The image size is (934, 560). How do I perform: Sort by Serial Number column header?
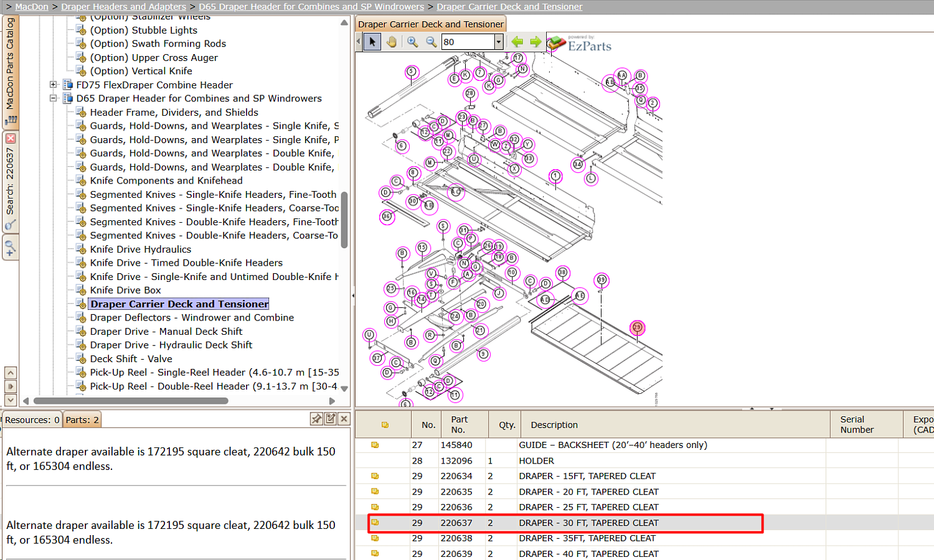tap(867, 424)
